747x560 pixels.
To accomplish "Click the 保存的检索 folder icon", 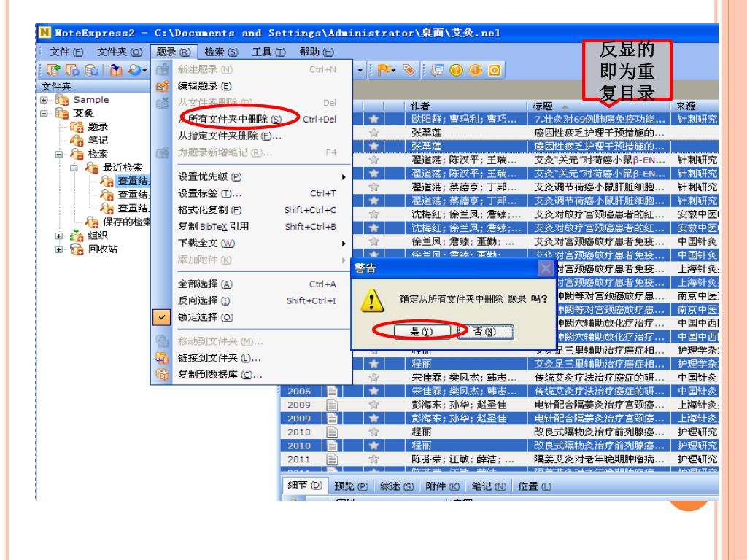I will point(91,222).
